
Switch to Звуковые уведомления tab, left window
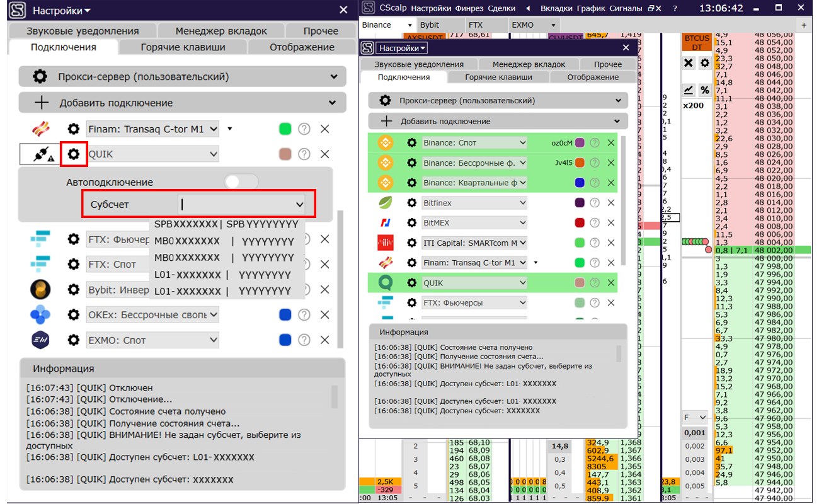[x=83, y=31]
